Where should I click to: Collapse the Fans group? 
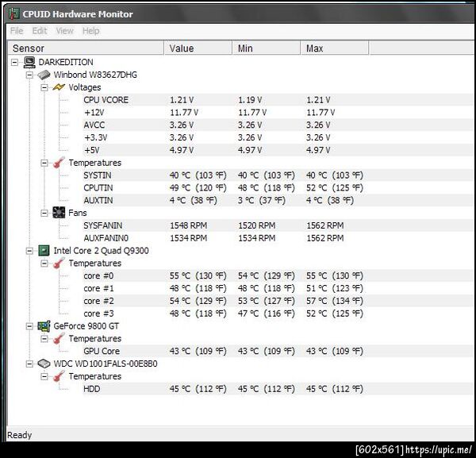point(44,213)
